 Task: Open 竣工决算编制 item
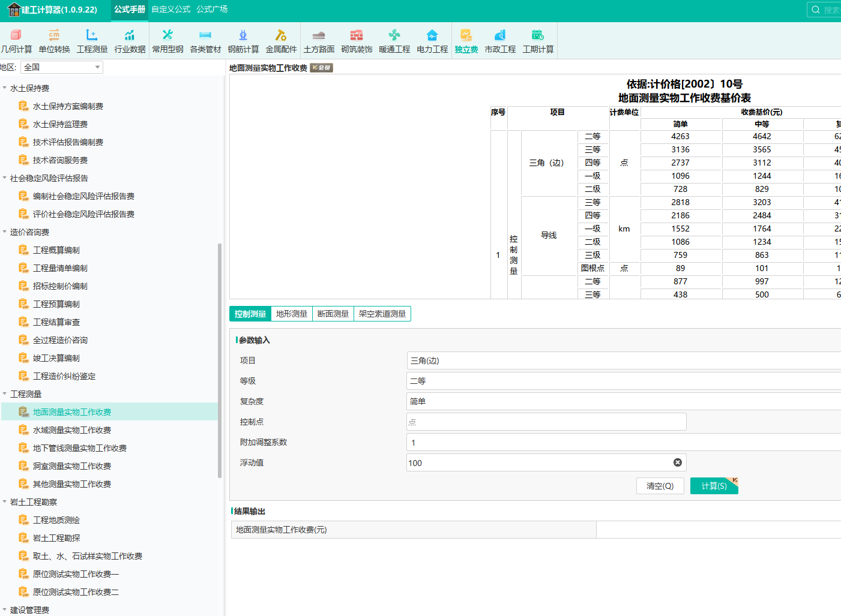56,358
